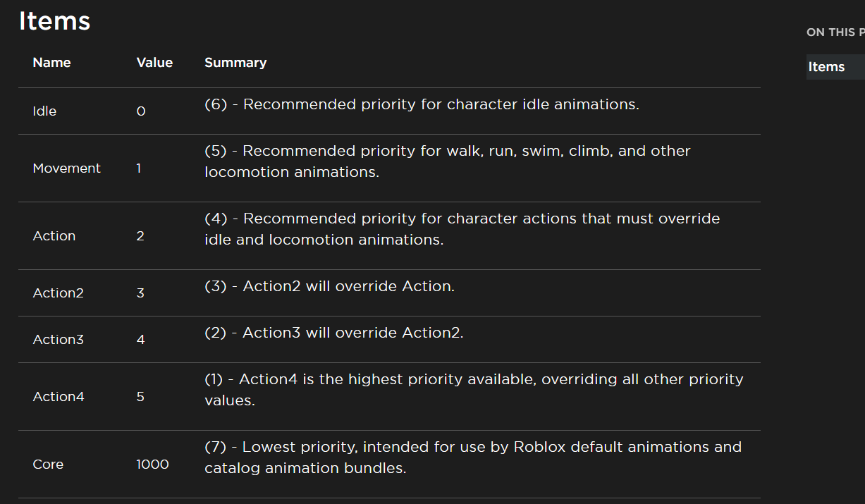Click the Idle animations summary text
Screen dimensions: 865x504
click(x=422, y=104)
